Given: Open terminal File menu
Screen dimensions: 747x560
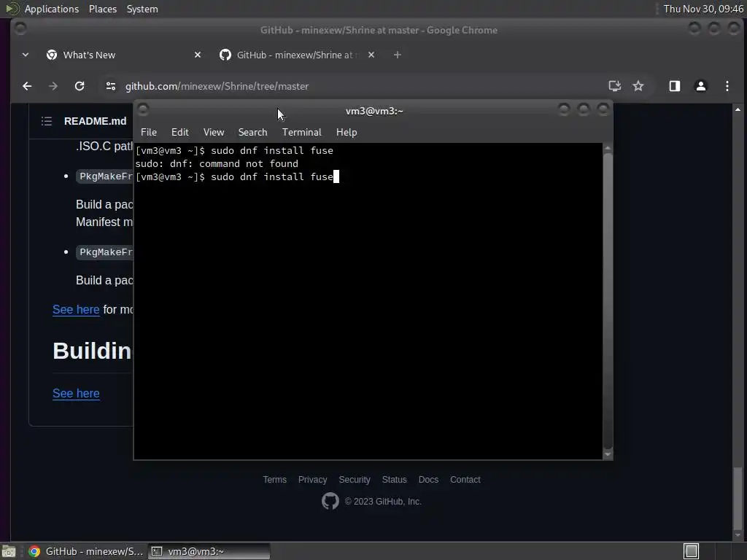Looking at the screenshot, I should pyautogui.click(x=149, y=133).
